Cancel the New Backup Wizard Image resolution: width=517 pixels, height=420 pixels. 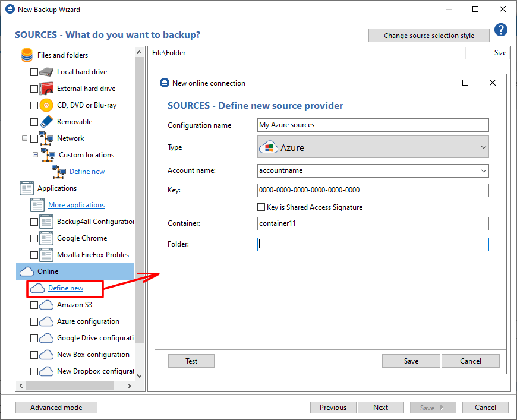click(486, 408)
